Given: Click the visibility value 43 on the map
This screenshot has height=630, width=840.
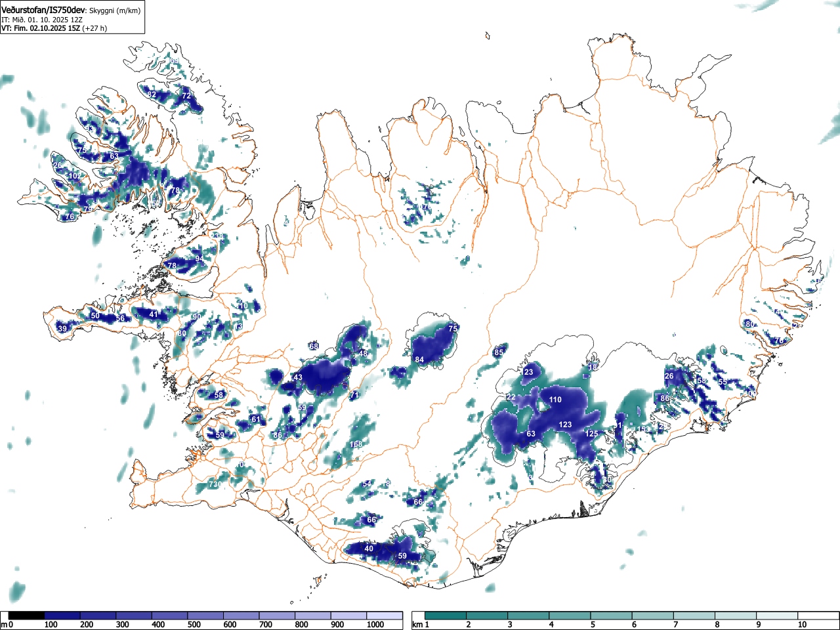Looking at the screenshot, I should tap(298, 377).
